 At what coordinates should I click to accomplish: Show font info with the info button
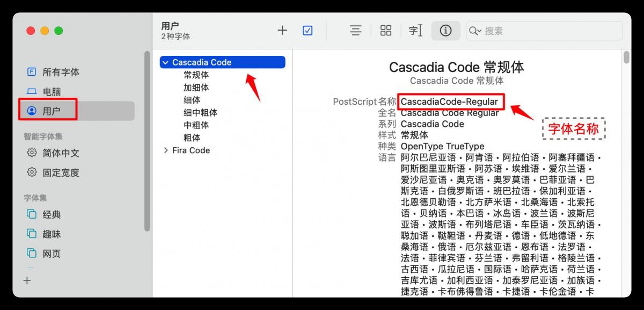click(445, 31)
